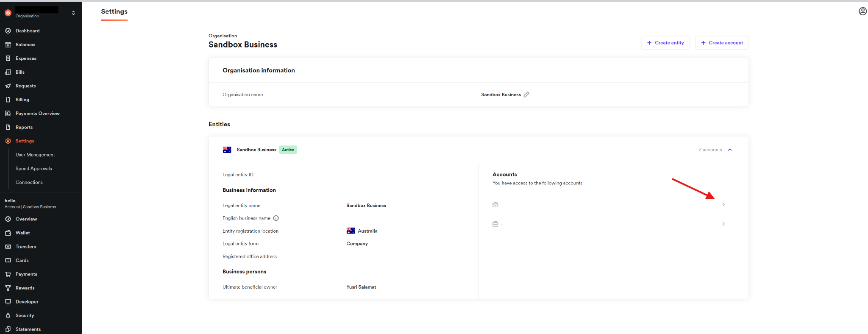Click the info icon beside English business name
This screenshot has height=334, width=868.
276,218
